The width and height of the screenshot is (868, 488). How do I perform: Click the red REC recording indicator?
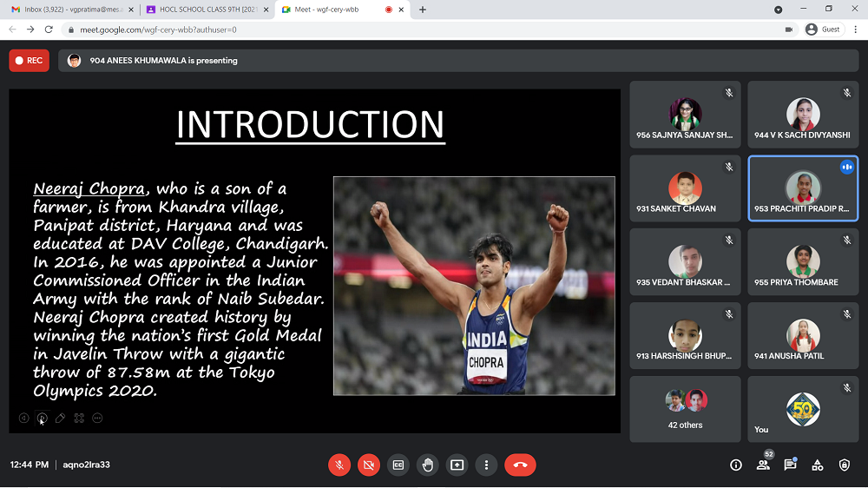tap(29, 61)
